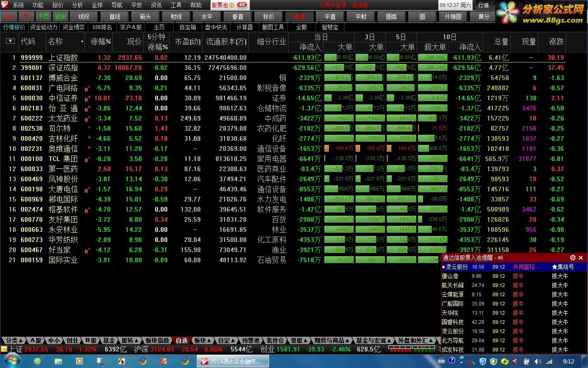
Task: Switch to the DDE排名 tab
Action: (102, 27)
